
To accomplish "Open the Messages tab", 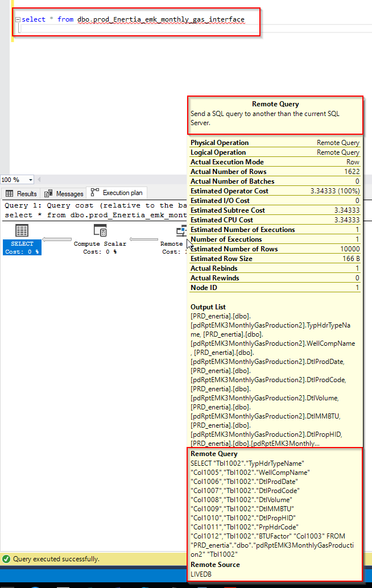I will pyautogui.click(x=64, y=193).
